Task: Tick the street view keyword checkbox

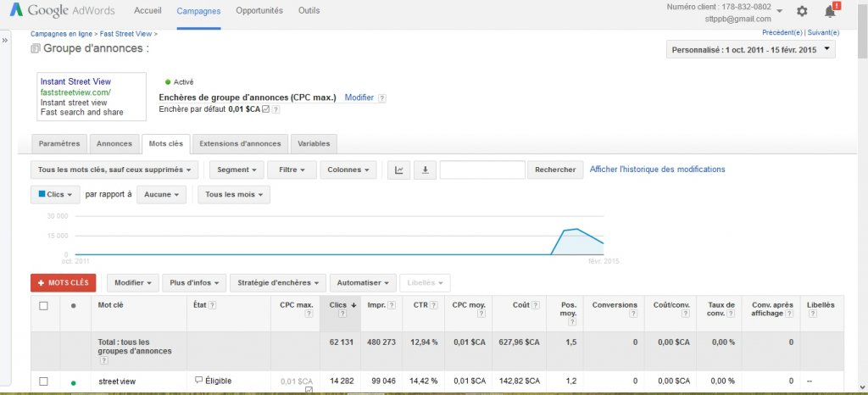Action: pos(44,381)
